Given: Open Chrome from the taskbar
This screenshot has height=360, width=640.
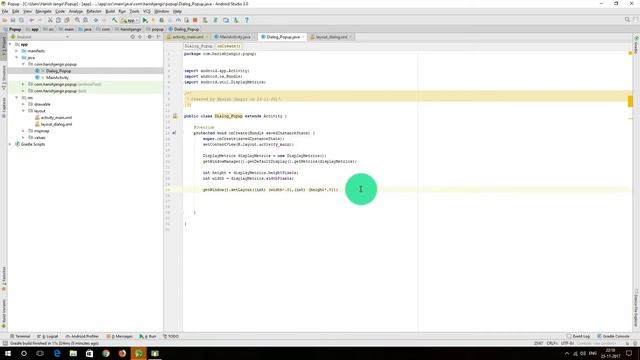Looking at the screenshot, I should 106,353.
